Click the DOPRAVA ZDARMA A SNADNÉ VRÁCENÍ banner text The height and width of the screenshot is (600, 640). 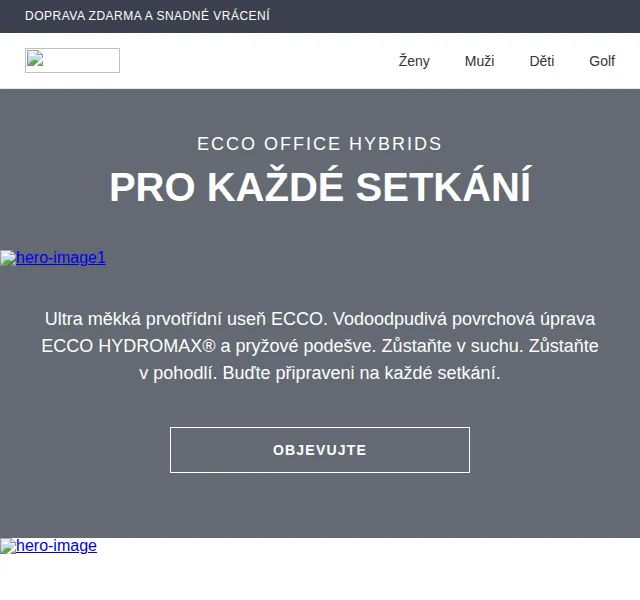147,16
